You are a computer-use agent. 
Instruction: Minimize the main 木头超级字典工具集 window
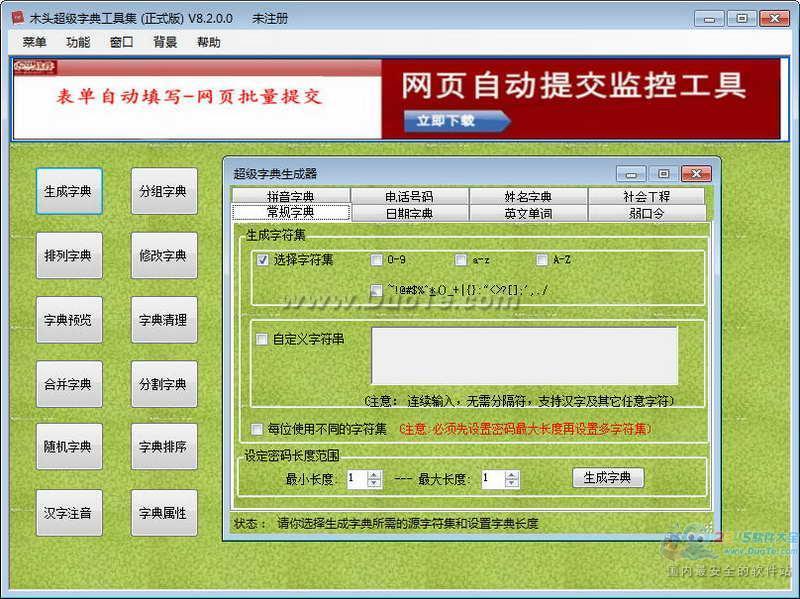tap(709, 19)
